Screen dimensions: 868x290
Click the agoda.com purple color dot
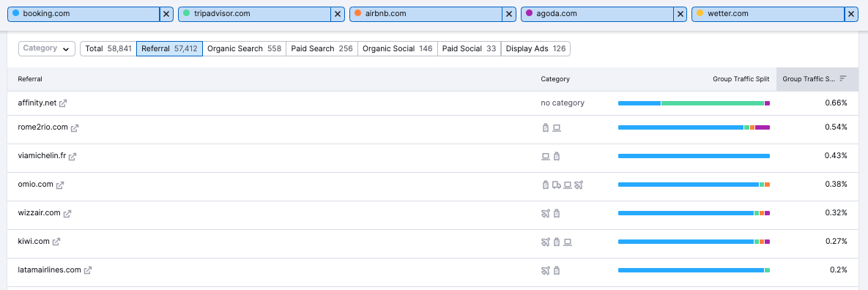coord(529,13)
